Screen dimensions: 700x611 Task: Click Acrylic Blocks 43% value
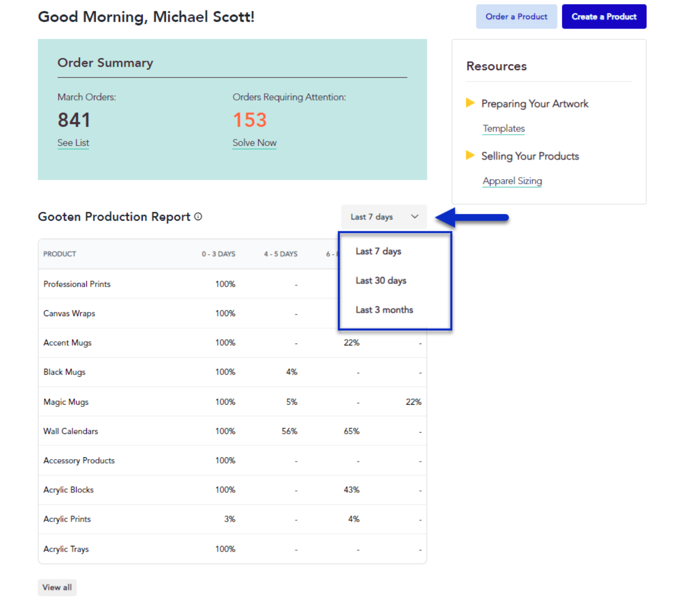(352, 490)
